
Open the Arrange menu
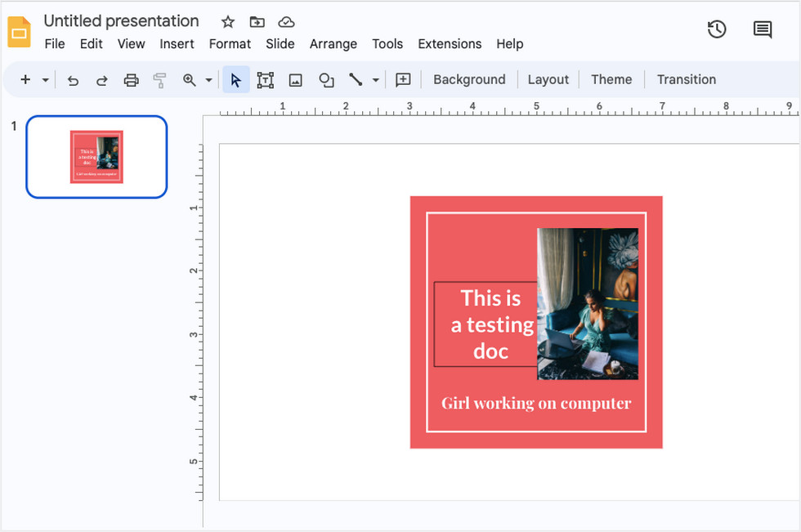tap(333, 44)
